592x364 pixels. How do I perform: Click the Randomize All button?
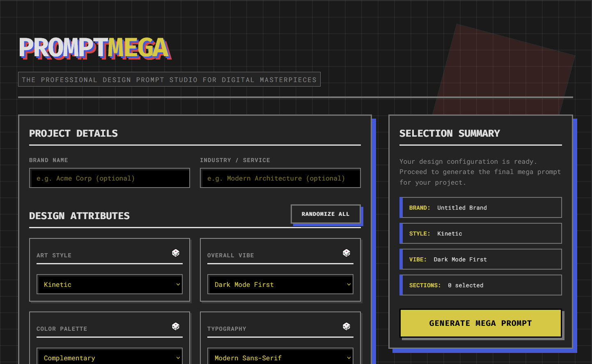coord(326,214)
